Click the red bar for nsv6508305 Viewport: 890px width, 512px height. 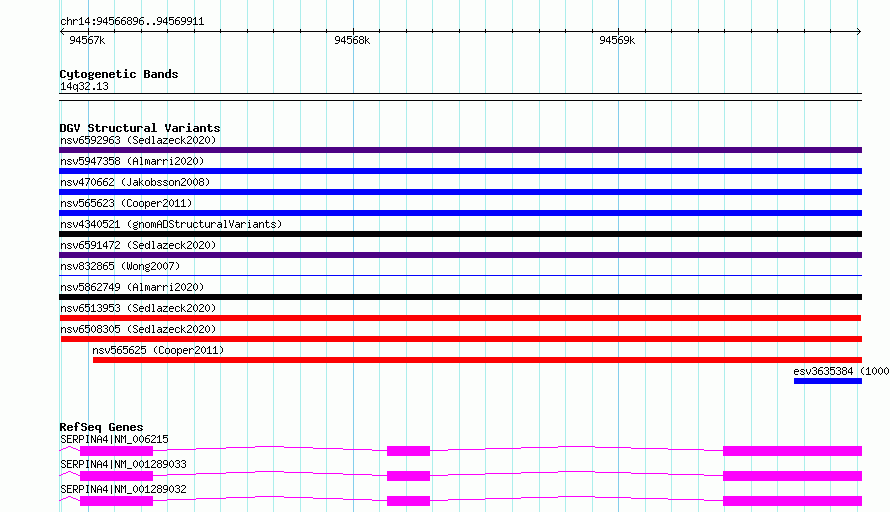tap(461, 339)
